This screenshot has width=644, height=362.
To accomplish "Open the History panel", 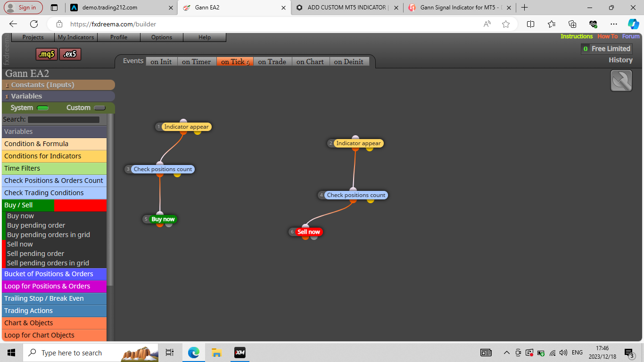I will pyautogui.click(x=620, y=60).
